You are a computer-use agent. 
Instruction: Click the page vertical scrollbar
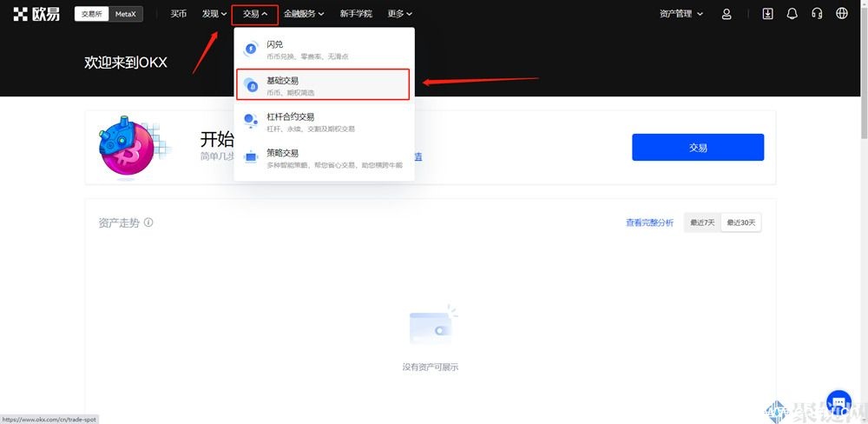pos(862,87)
